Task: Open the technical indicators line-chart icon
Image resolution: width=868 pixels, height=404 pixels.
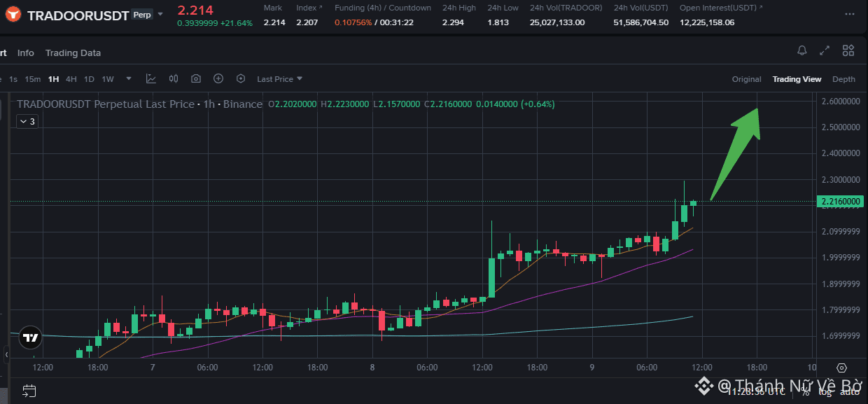Action: [x=151, y=79]
